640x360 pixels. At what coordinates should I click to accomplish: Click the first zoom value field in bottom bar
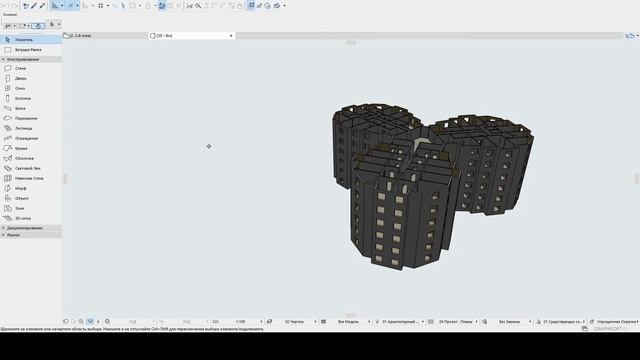click(134, 322)
